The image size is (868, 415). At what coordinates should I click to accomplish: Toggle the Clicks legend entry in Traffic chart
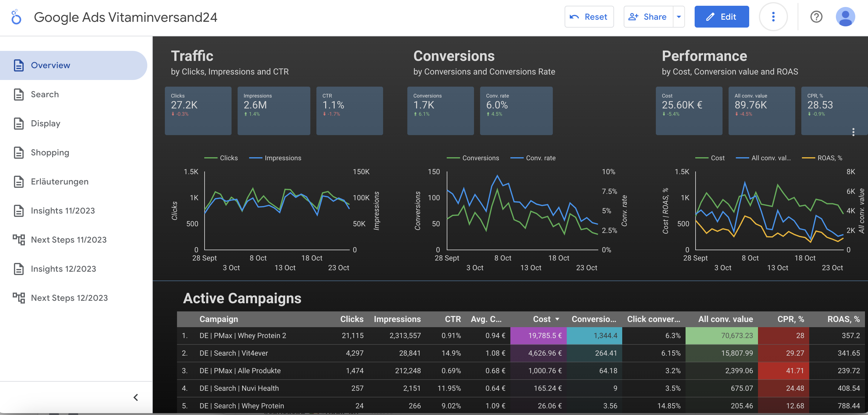[x=221, y=158]
